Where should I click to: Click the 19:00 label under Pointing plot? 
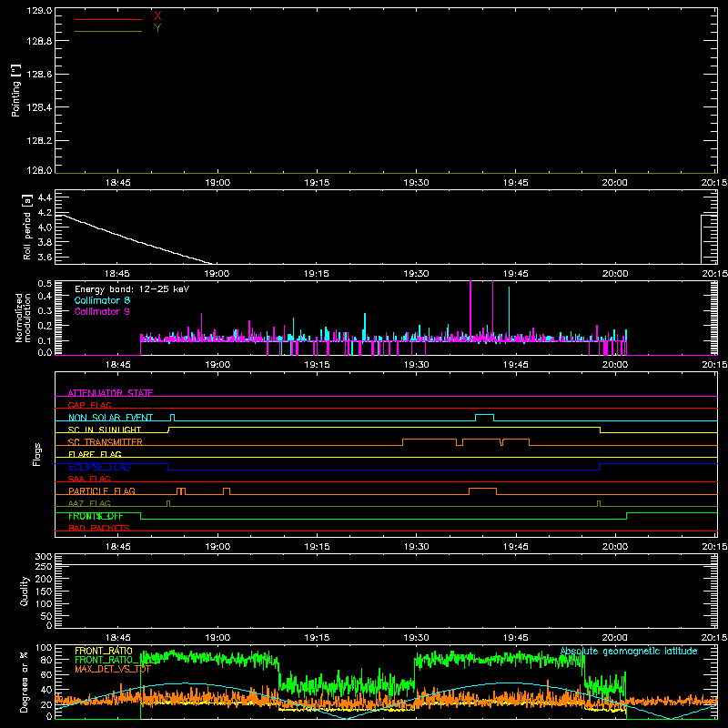point(217,183)
